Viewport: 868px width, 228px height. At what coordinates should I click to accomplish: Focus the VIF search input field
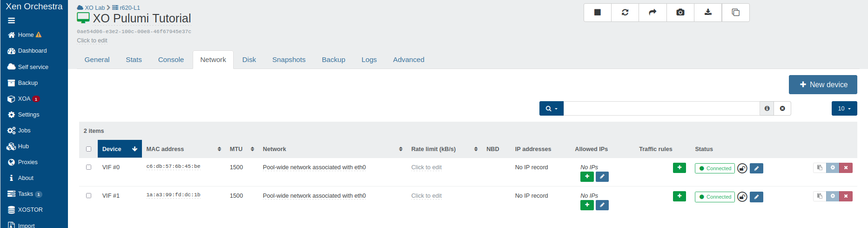point(661,109)
